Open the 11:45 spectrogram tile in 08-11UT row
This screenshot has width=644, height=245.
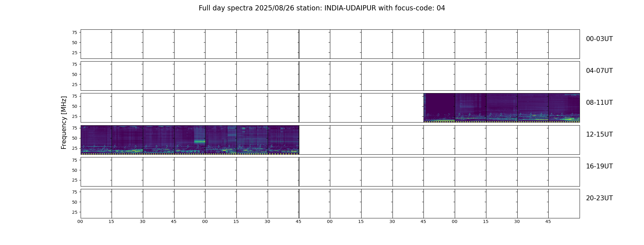click(x=564, y=108)
